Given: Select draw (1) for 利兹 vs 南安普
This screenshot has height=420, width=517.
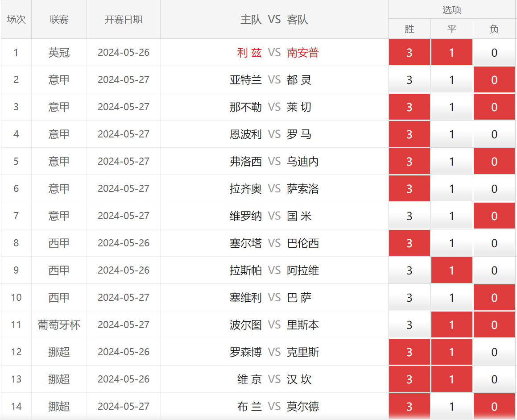Looking at the screenshot, I should click(452, 53).
